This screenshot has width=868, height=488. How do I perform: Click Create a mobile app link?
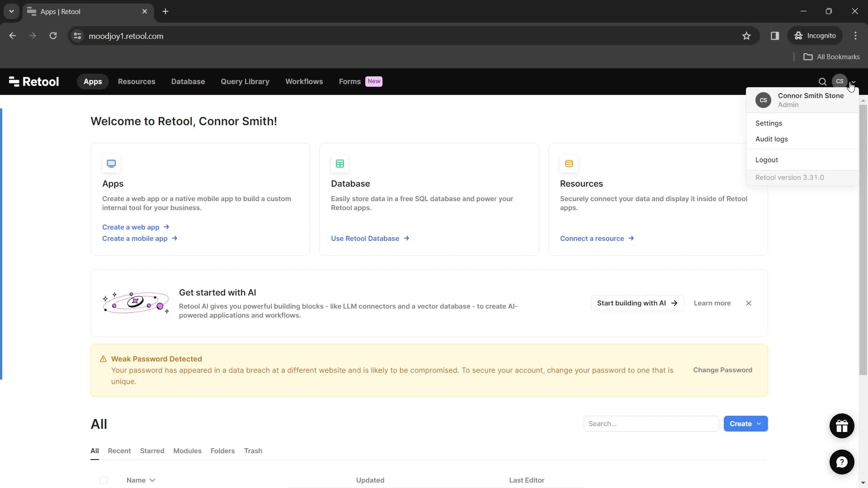point(140,238)
